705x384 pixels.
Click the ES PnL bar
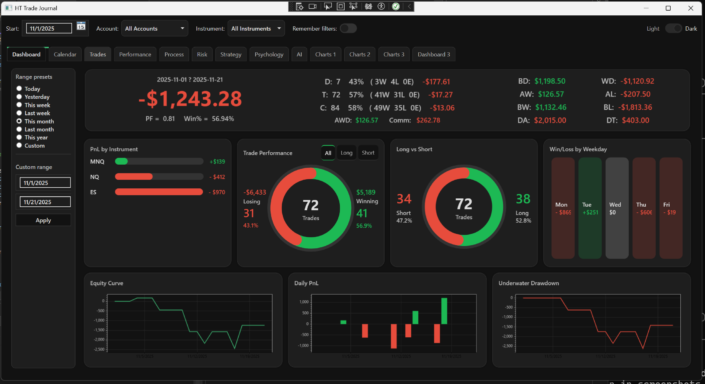pos(159,192)
